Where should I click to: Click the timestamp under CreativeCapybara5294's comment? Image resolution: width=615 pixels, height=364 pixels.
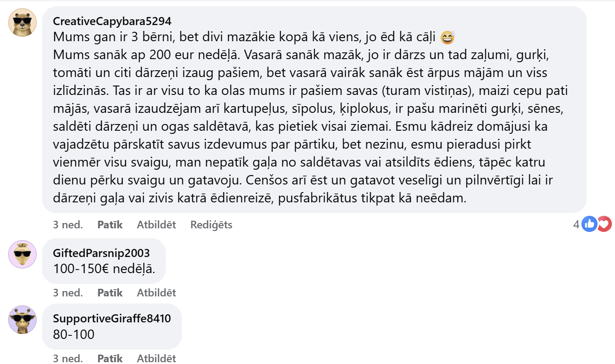(68, 225)
